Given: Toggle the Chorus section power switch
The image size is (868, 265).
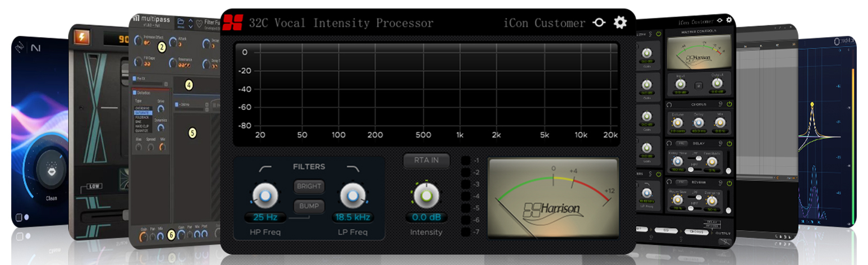Looking at the screenshot, I should (729, 104).
